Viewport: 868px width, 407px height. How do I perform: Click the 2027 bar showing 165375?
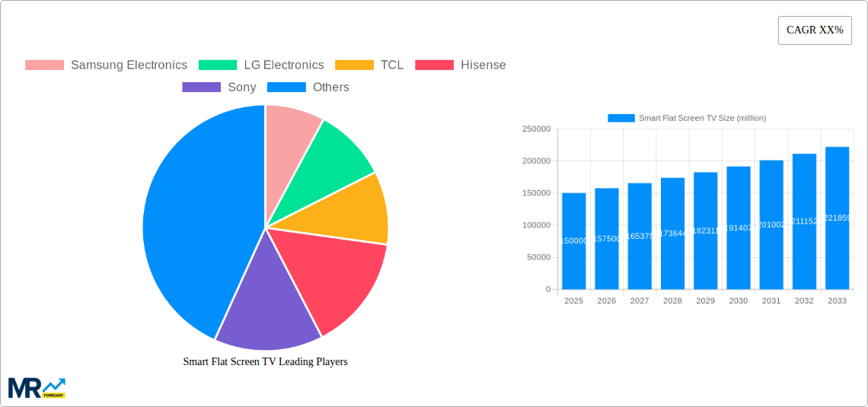click(x=640, y=236)
